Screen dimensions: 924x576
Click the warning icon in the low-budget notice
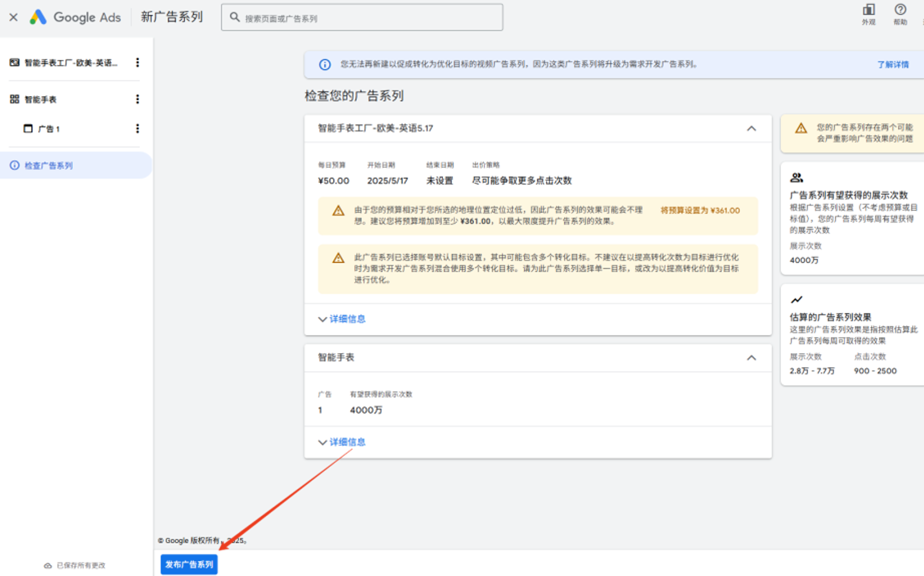tap(338, 211)
